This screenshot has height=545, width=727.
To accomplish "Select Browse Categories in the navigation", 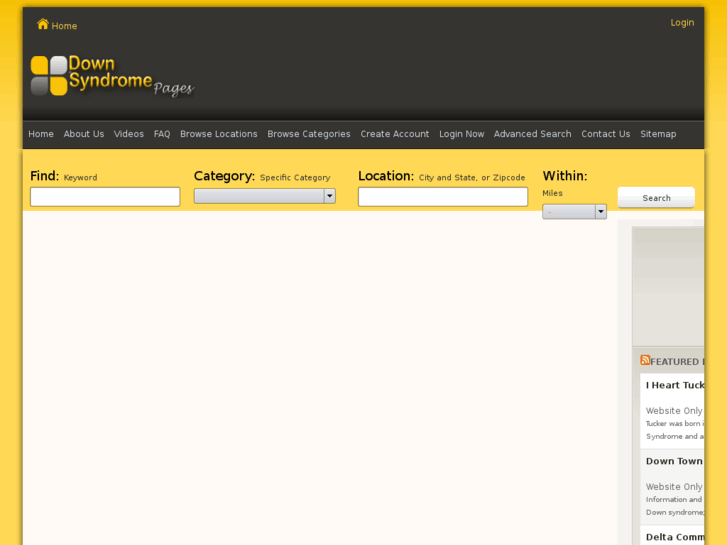I will point(309,134).
